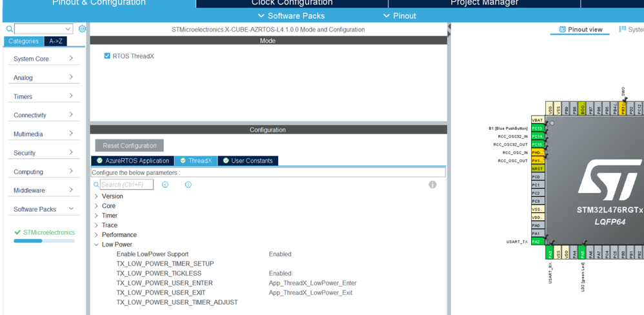Select the NRST pin
644x315 pixels.
pyautogui.click(x=538, y=168)
